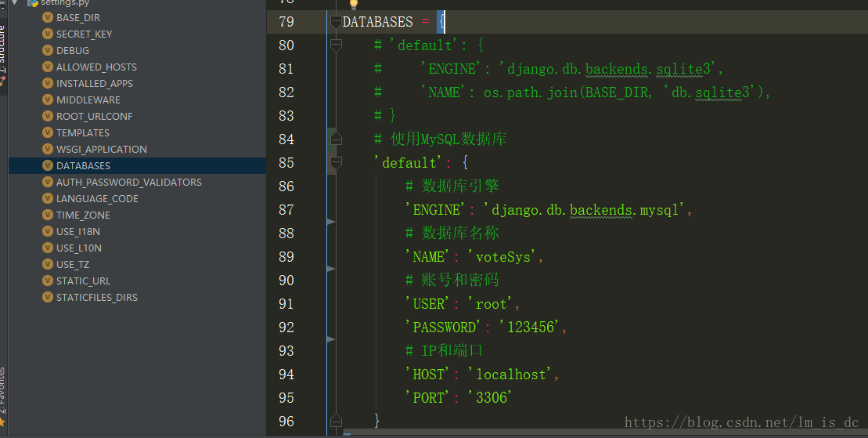Image resolution: width=868 pixels, height=438 pixels.
Task: Click the os.path.join comment on line 82
Action: [572, 92]
